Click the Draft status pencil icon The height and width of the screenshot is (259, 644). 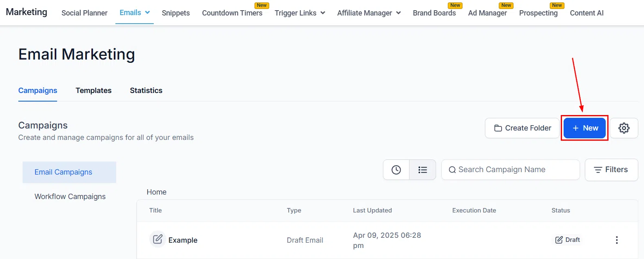pos(559,240)
